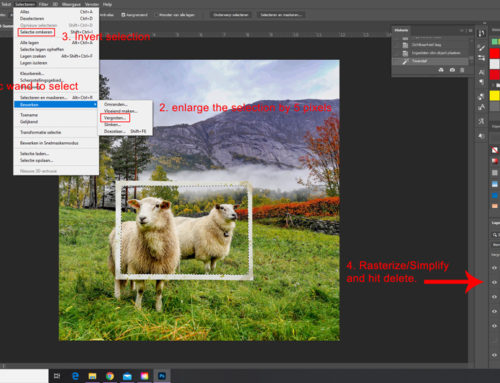
Task: Click 'Selecteren en maskeren...' options bar button
Action: point(281,15)
